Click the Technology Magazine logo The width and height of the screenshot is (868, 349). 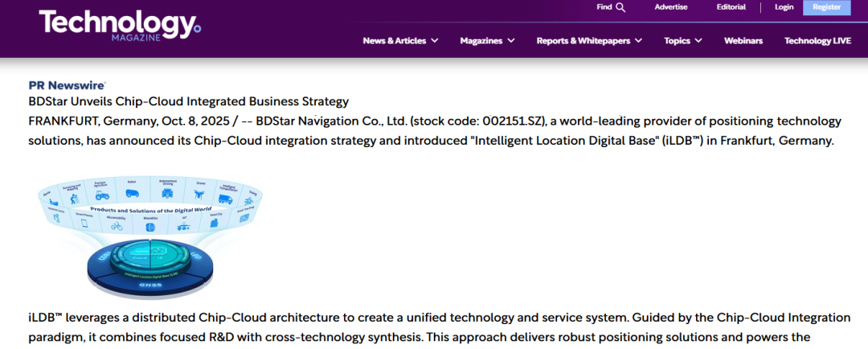point(119,24)
